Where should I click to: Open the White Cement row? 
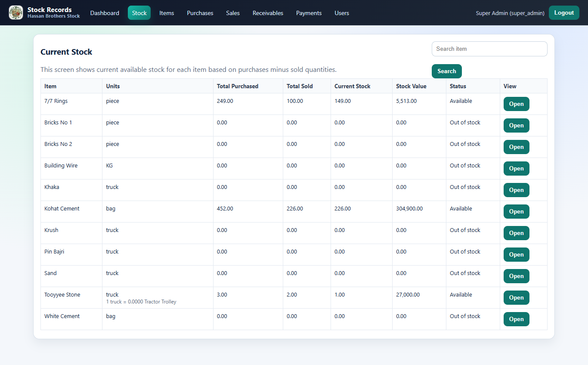tap(516, 319)
